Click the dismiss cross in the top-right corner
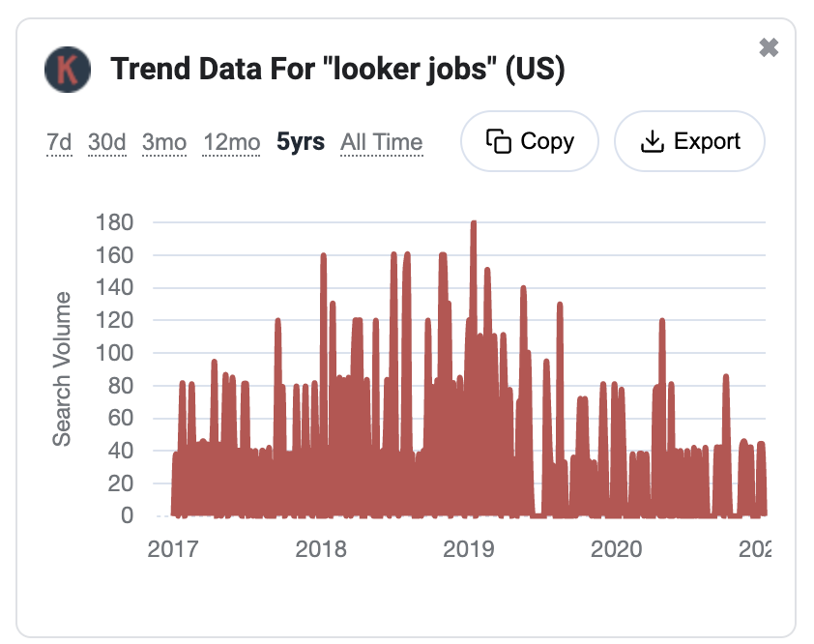 769,46
